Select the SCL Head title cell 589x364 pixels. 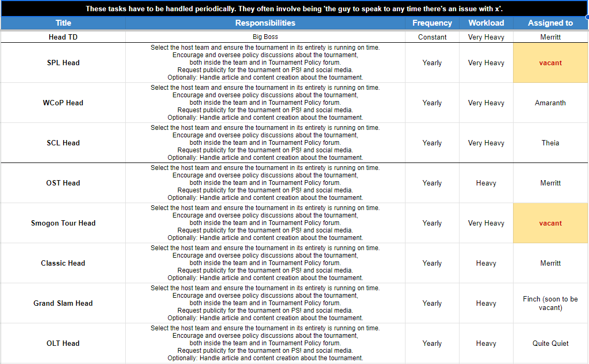point(63,143)
